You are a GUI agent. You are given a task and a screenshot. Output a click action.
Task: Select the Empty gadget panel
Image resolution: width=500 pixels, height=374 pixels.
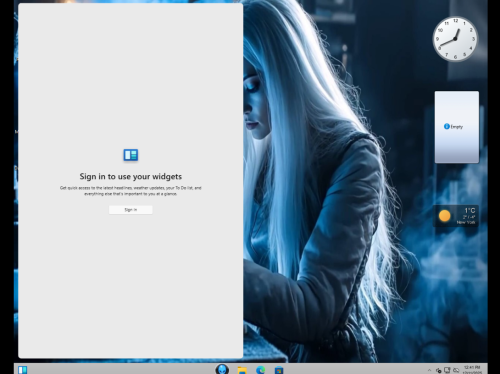point(457,127)
